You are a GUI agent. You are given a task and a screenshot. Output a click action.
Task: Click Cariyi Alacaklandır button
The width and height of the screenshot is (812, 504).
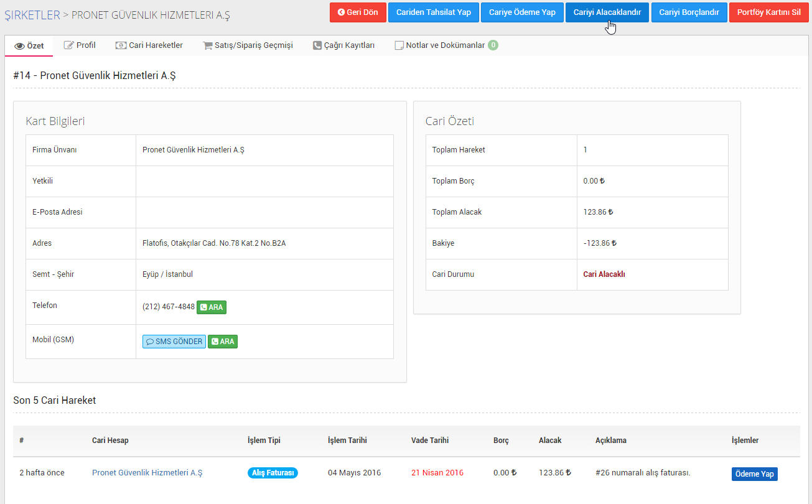607,12
